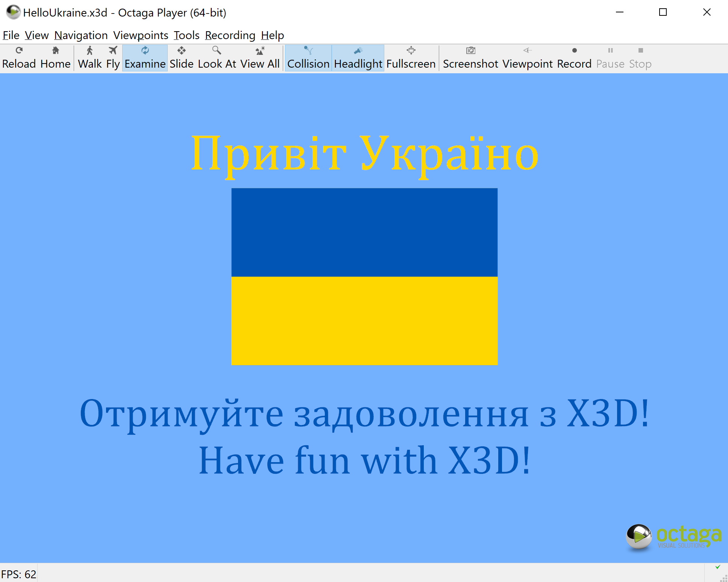Open the Viewpoints menu

141,35
